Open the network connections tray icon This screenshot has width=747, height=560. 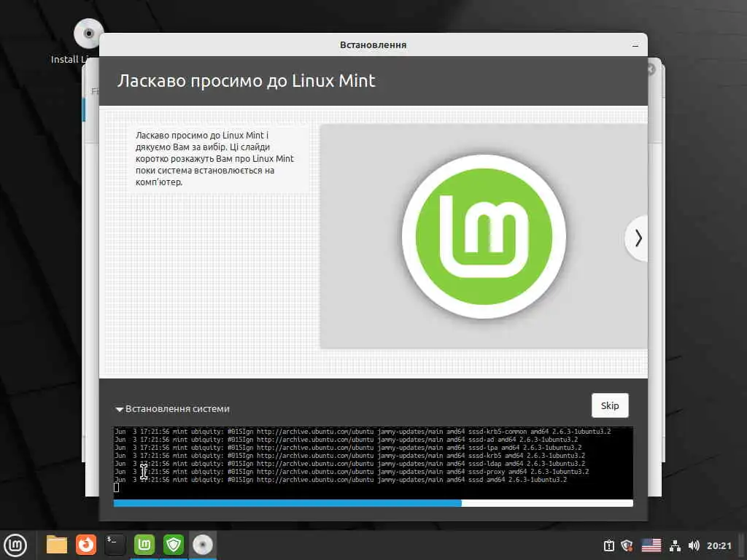click(675, 545)
